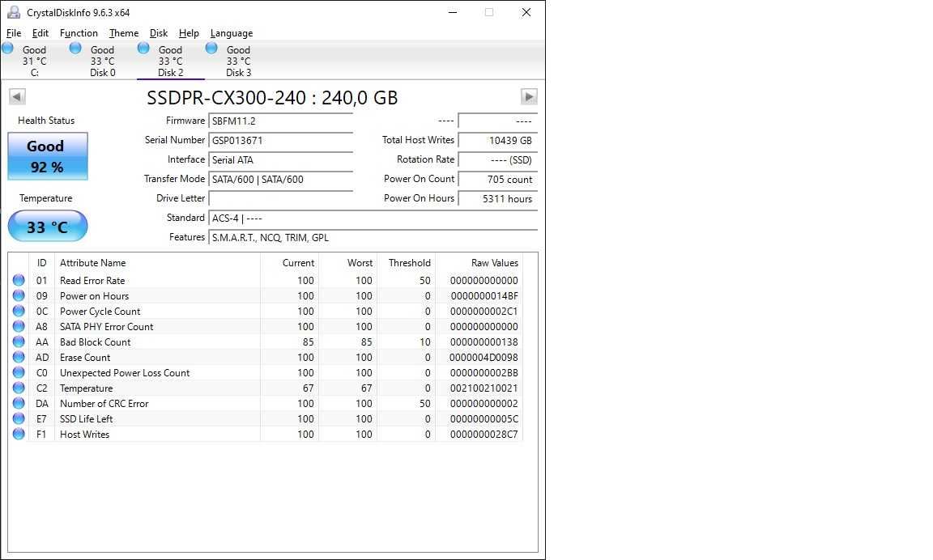Click the ID column header
933x560 pixels.
[41, 263]
